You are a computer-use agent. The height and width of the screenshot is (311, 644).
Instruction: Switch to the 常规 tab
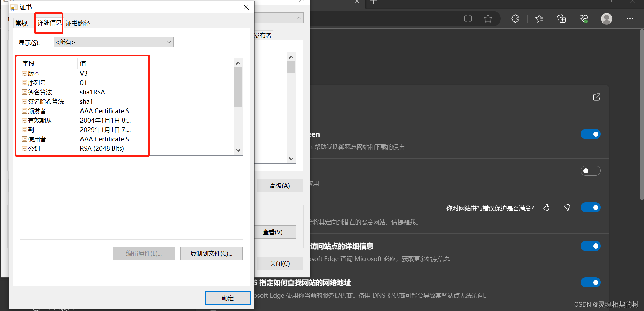point(21,23)
